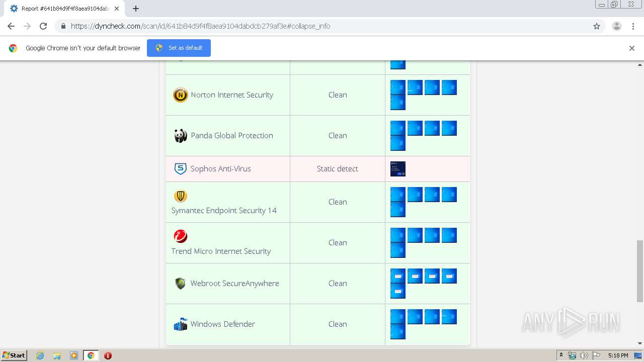Screen dimensions: 644x362
Task: Reload the dyncheck report page
Action: [x=43, y=26]
